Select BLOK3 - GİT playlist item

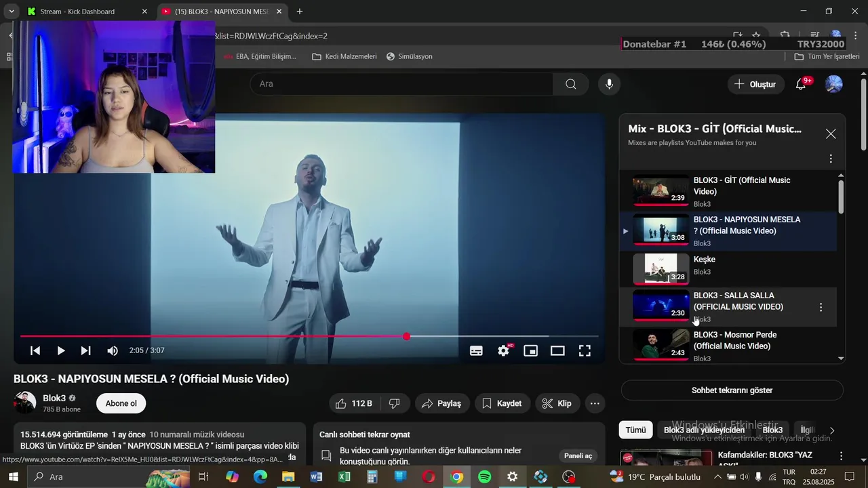729,192
